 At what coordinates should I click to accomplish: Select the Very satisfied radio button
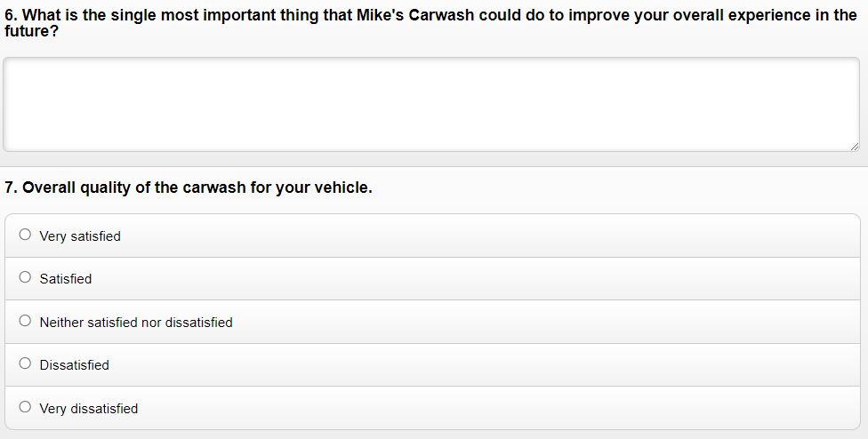tap(25, 235)
